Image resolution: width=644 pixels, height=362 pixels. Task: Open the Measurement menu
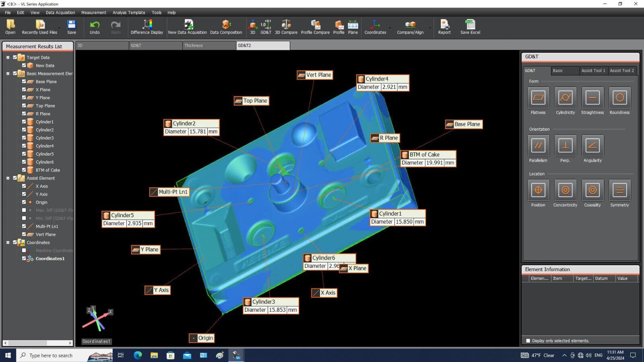tap(93, 12)
